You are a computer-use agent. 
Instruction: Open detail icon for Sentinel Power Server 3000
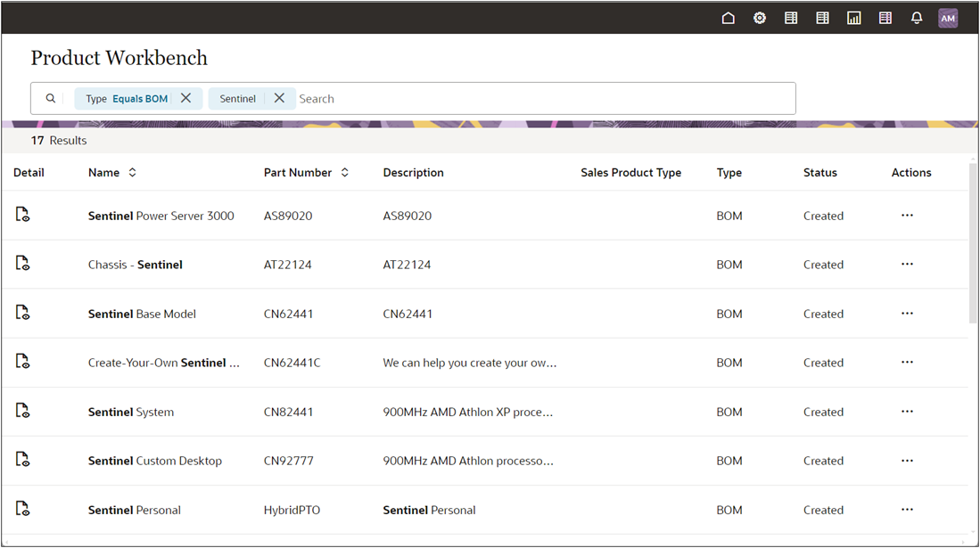click(x=22, y=215)
